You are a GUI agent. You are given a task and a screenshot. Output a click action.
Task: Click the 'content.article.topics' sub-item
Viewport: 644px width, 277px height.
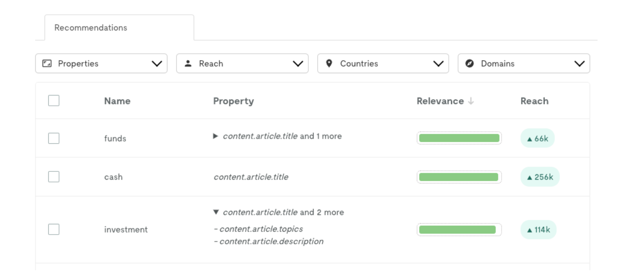coord(261,229)
